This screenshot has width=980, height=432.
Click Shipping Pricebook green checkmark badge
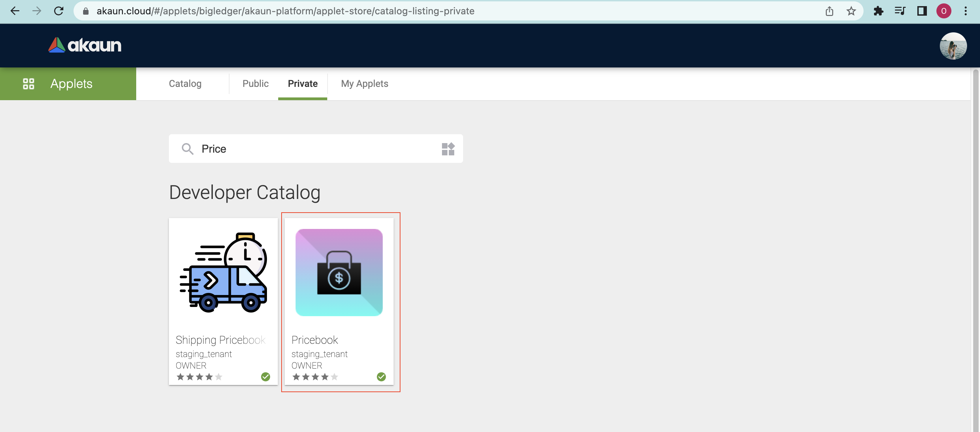[x=265, y=376]
